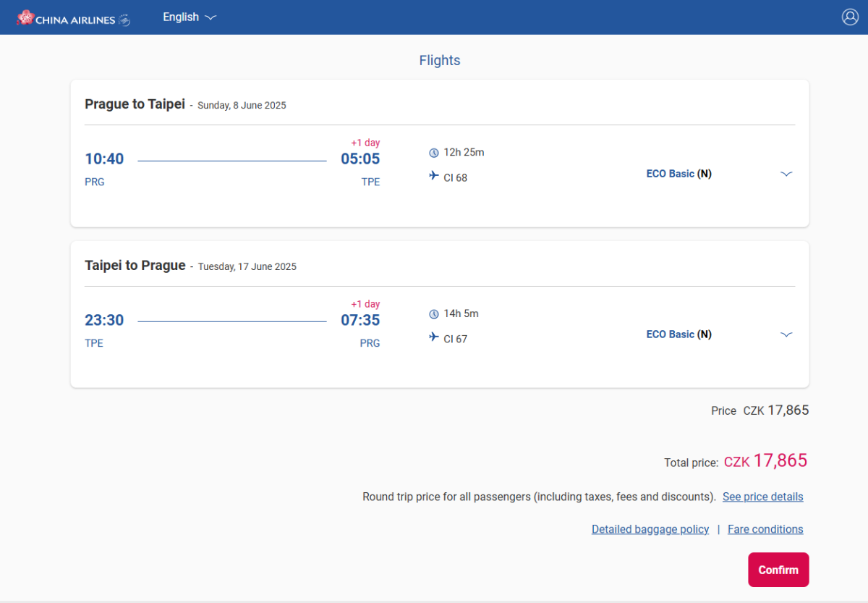Click the China Airlines plum blossom logo
The width and height of the screenshot is (868, 603).
pos(25,17)
